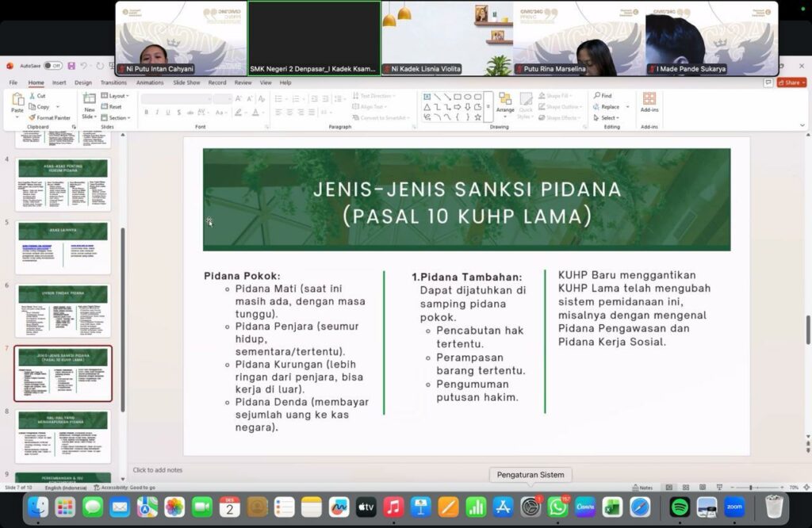Toggle the AutoSave switch

tap(52, 66)
